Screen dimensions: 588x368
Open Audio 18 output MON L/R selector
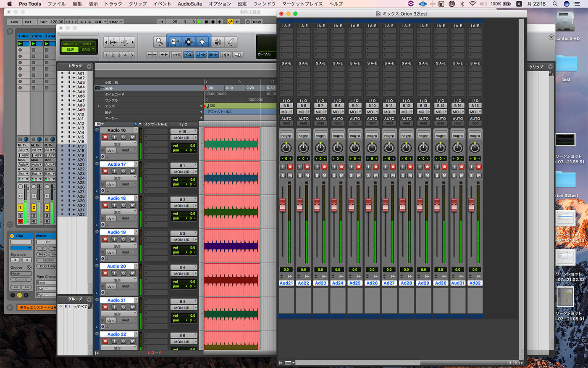[x=184, y=206]
